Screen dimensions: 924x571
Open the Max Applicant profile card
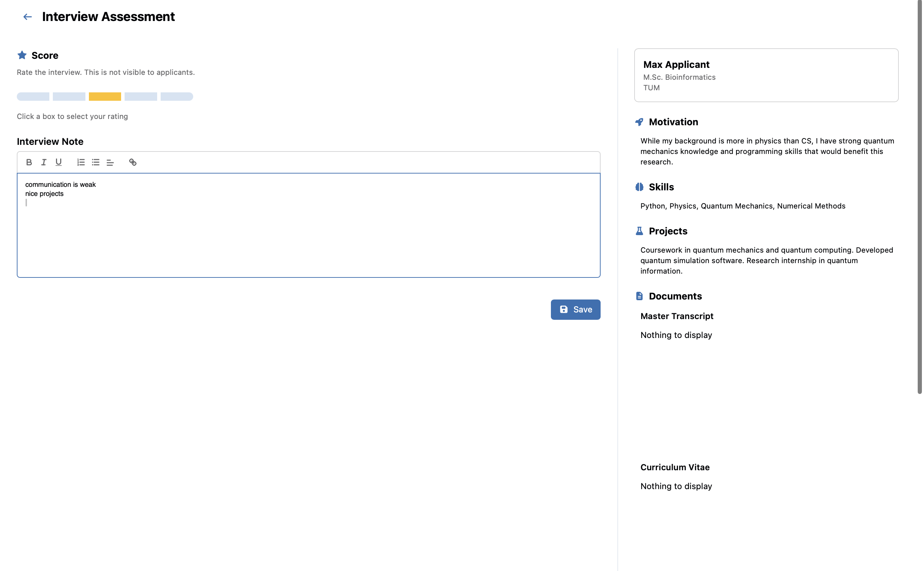click(766, 75)
